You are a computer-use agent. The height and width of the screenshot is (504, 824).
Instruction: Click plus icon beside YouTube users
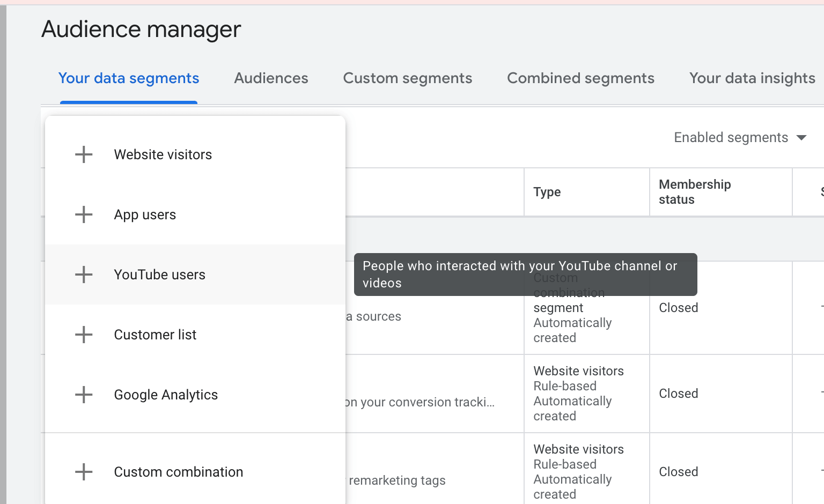tap(84, 275)
